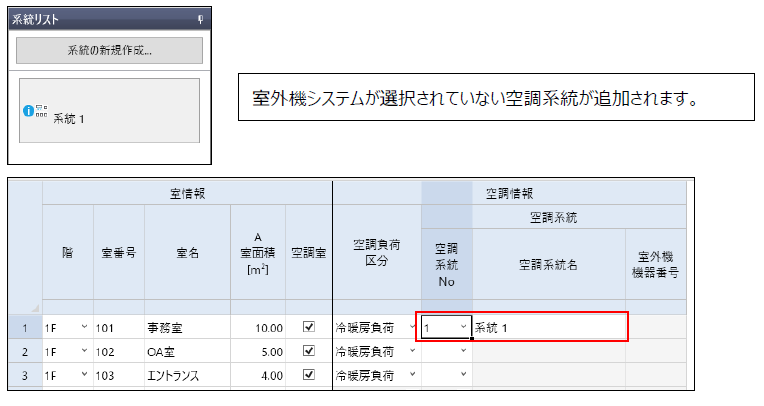This screenshot has width=764, height=406.
Task: Select the 室面積 cell with value 5.00
Action: point(257,351)
